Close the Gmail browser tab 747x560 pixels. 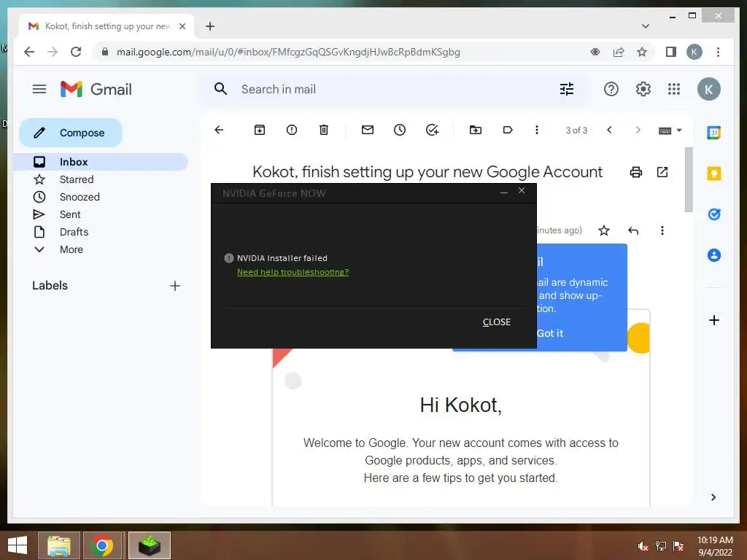[x=182, y=26]
